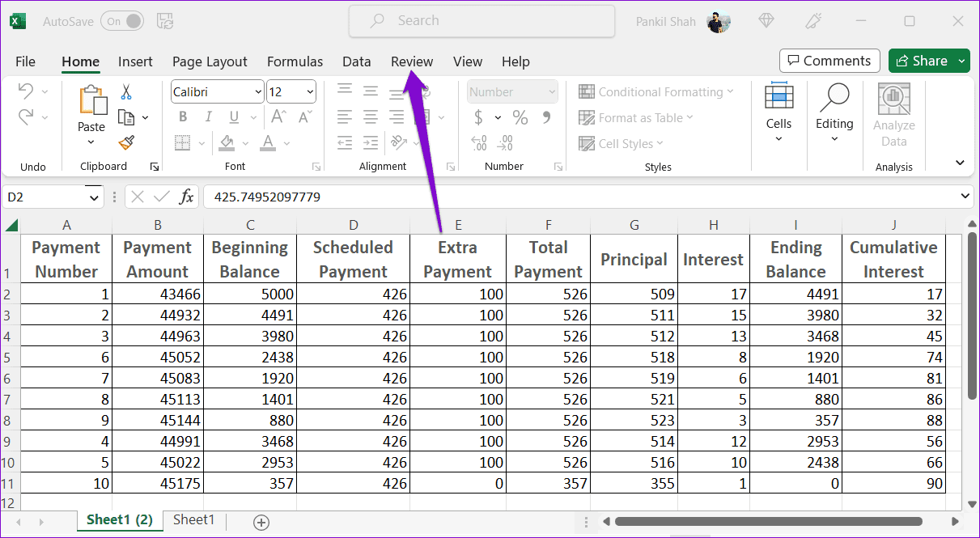
Task: Increase indent icon
Action: coord(371,143)
